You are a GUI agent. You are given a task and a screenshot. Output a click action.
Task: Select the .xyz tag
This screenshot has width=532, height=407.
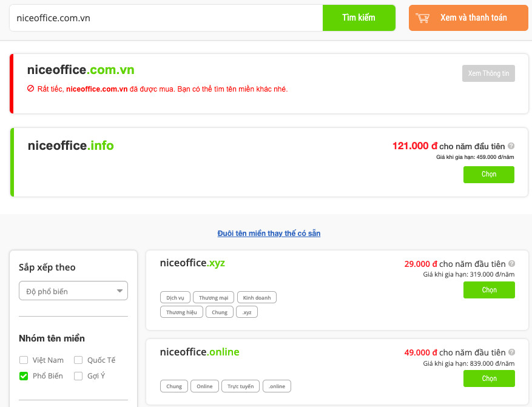(x=247, y=312)
